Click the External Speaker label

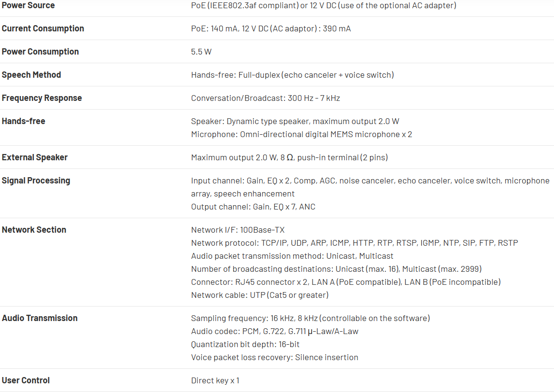point(35,157)
